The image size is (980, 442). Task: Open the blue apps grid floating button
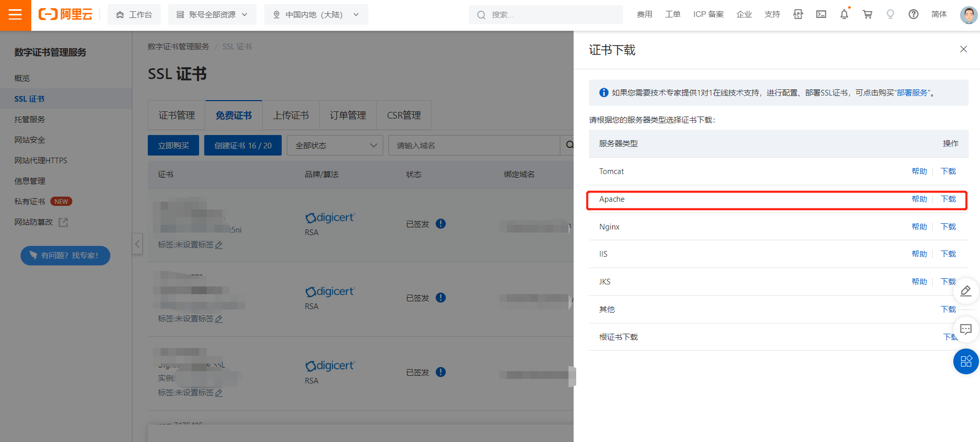tap(966, 361)
